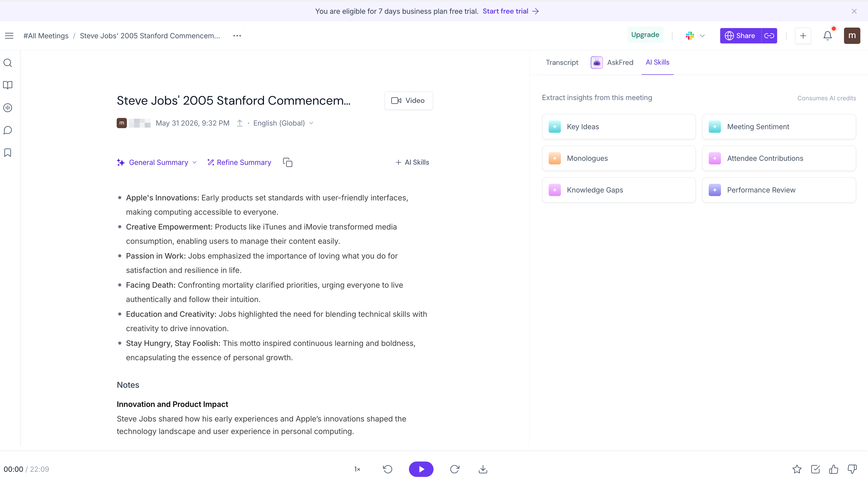Open the chat bubble sidebar icon
Viewport: 868px width, 483px height.
[x=8, y=130]
